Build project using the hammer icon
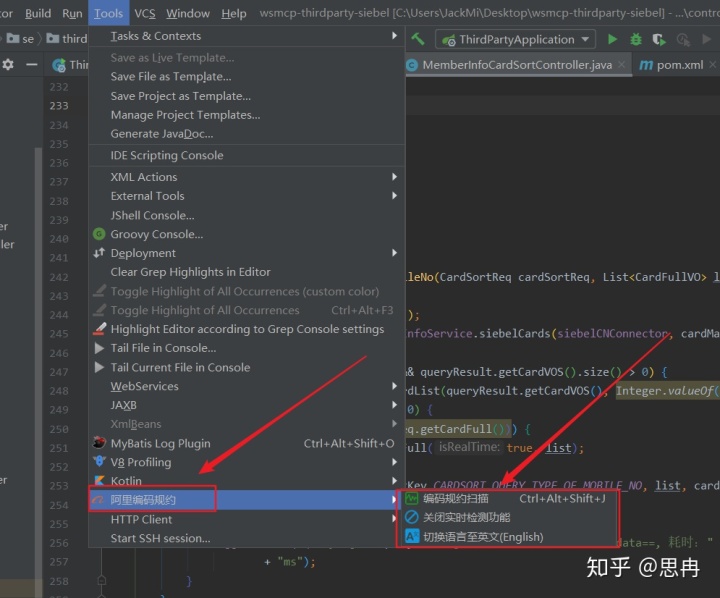This screenshot has height=598, width=720. point(418,39)
